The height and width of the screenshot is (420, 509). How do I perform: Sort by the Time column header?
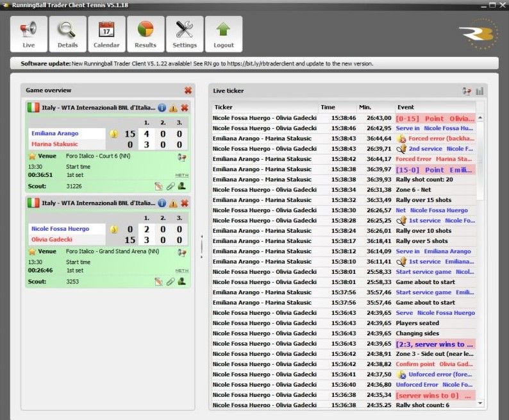point(337,107)
